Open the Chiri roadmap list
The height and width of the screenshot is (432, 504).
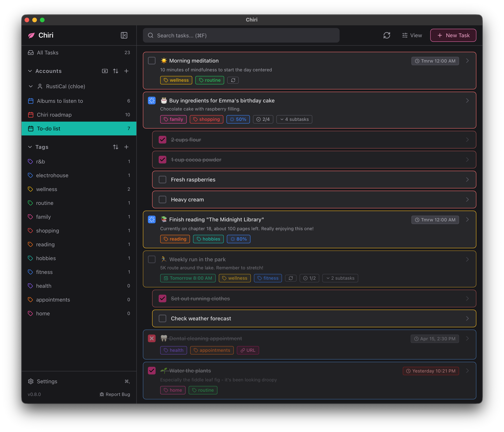[x=54, y=115]
